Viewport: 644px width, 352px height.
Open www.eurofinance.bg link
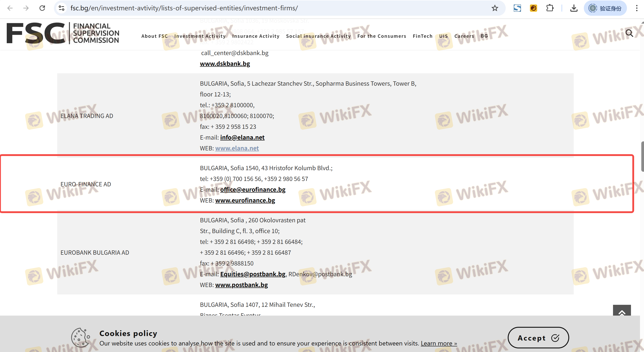(245, 200)
